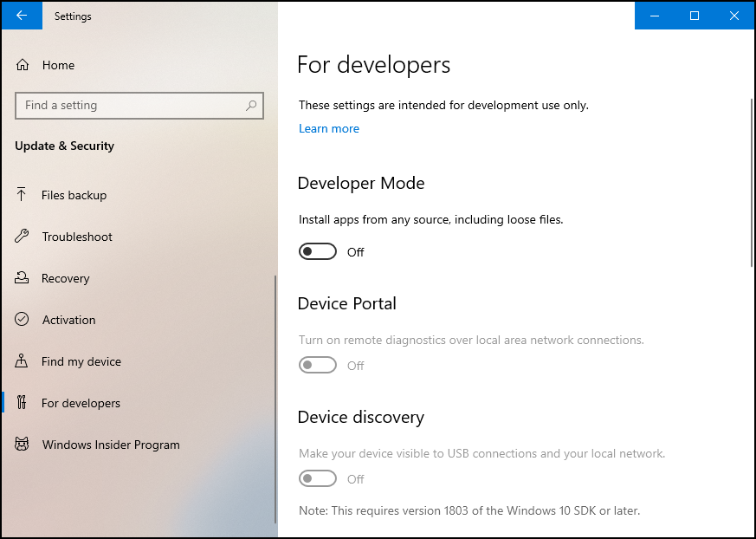
Task: Select the Files backup icon in sidebar
Action: pos(23,195)
